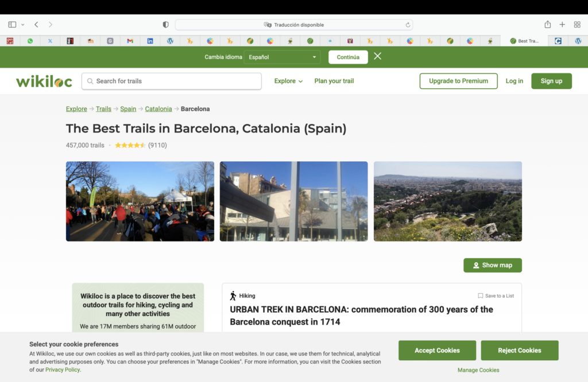The image size is (588, 382).
Task: Open 'URBAN TREK IN BARCELONA' trail title
Action: [x=361, y=315]
